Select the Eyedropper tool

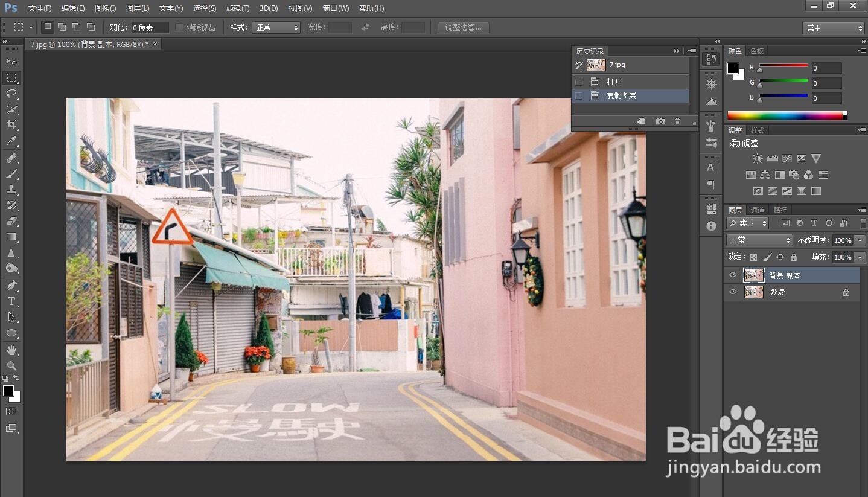tap(11, 141)
